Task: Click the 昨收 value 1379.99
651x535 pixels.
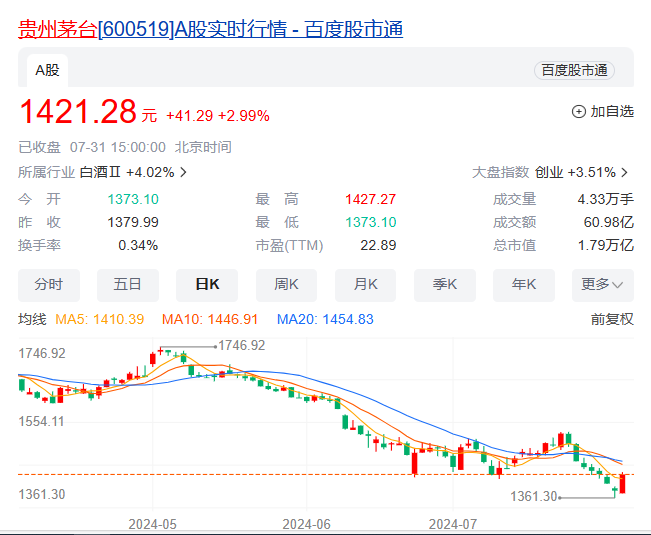Action: (x=133, y=222)
